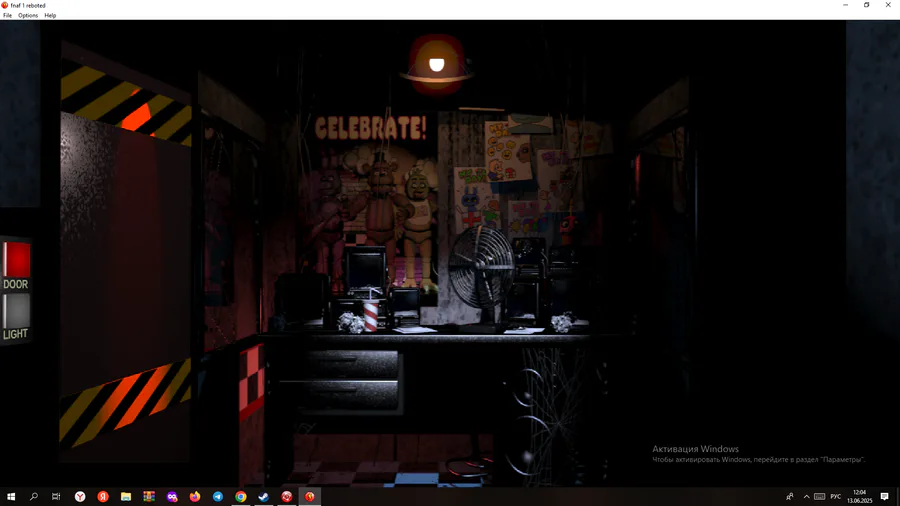
Task: Open the File menu
Action: pos(7,15)
